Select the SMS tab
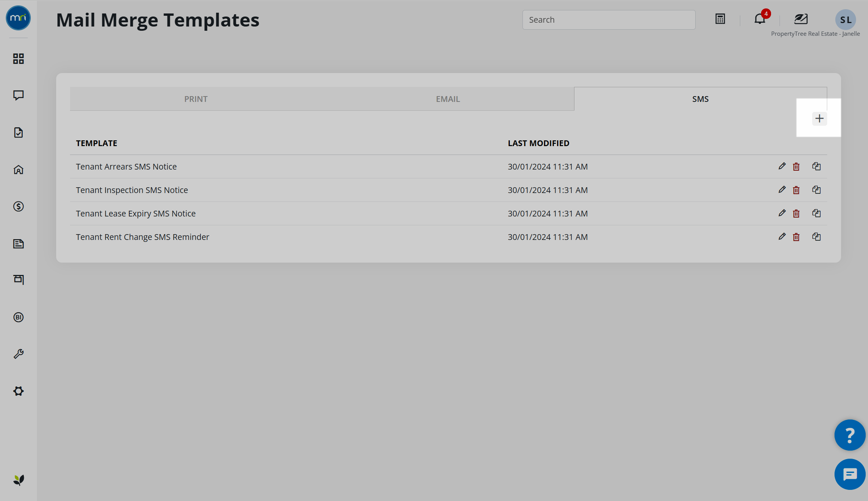 tap(700, 99)
